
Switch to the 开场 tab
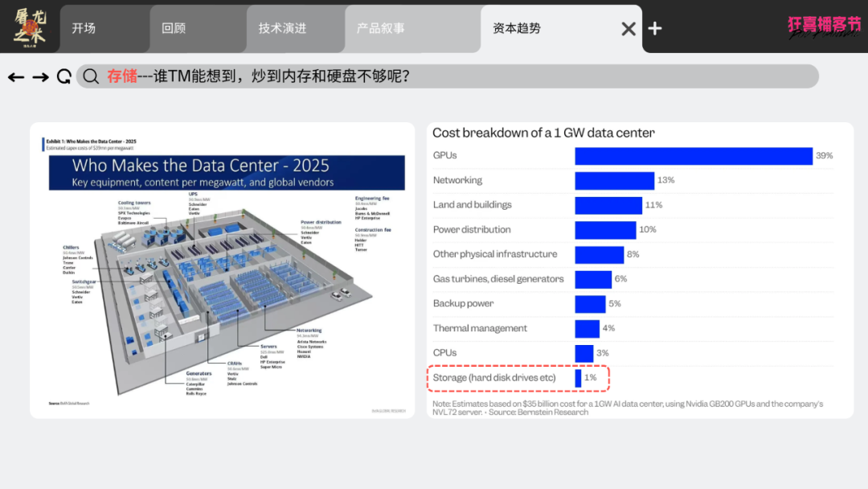104,29
